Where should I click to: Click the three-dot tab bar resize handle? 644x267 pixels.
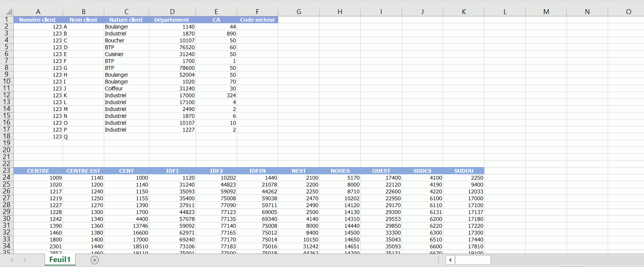[x=438, y=260]
